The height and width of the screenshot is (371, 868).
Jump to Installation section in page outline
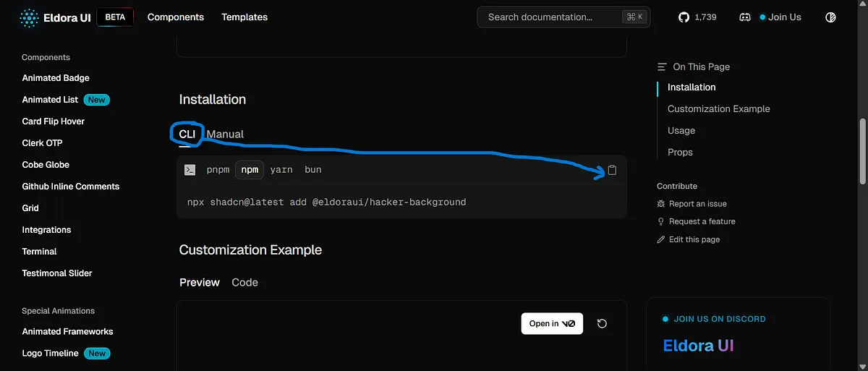click(x=692, y=88)
